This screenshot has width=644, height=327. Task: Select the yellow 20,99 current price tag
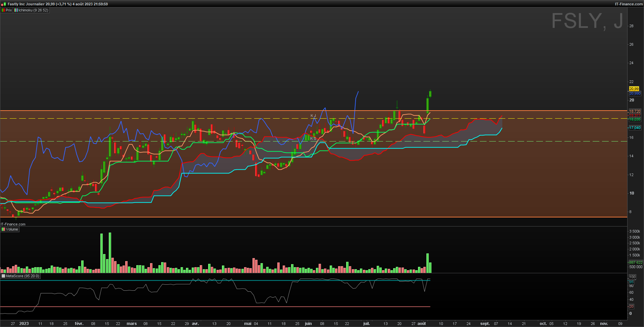pyautogui.click(x=634, y=89)
